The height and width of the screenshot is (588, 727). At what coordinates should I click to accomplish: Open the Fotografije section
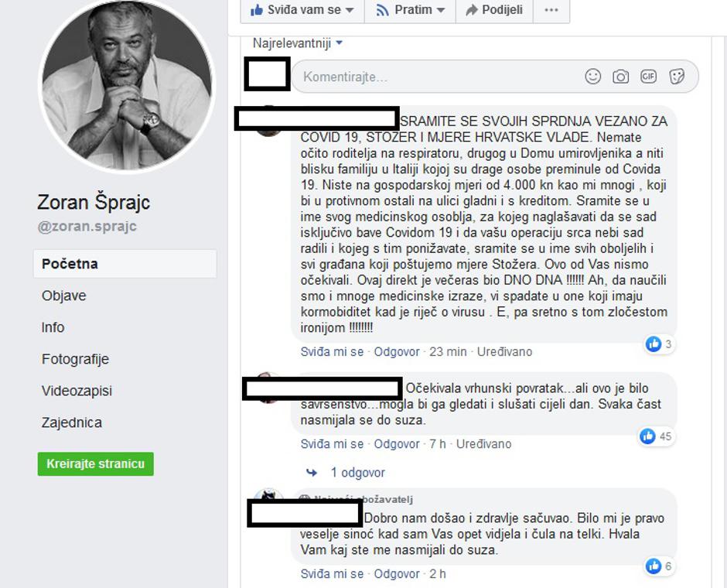pyautogui.click(x=75, y=359)
